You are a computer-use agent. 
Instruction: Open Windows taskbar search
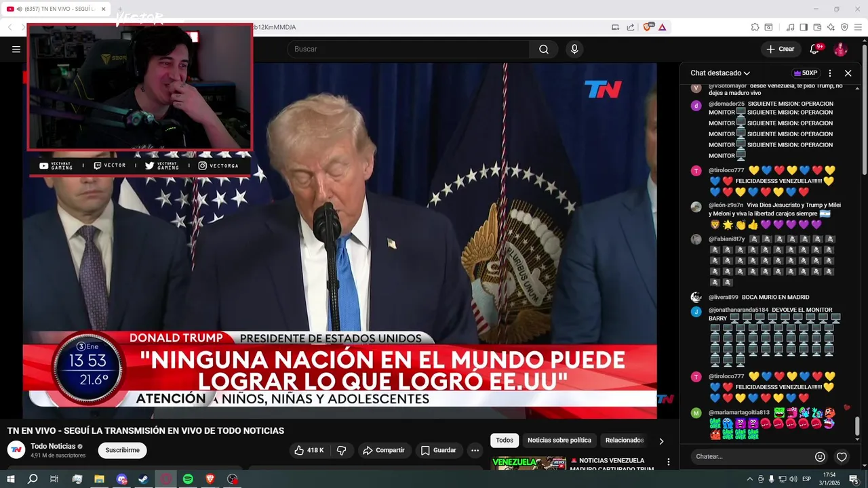coord(33,479)
